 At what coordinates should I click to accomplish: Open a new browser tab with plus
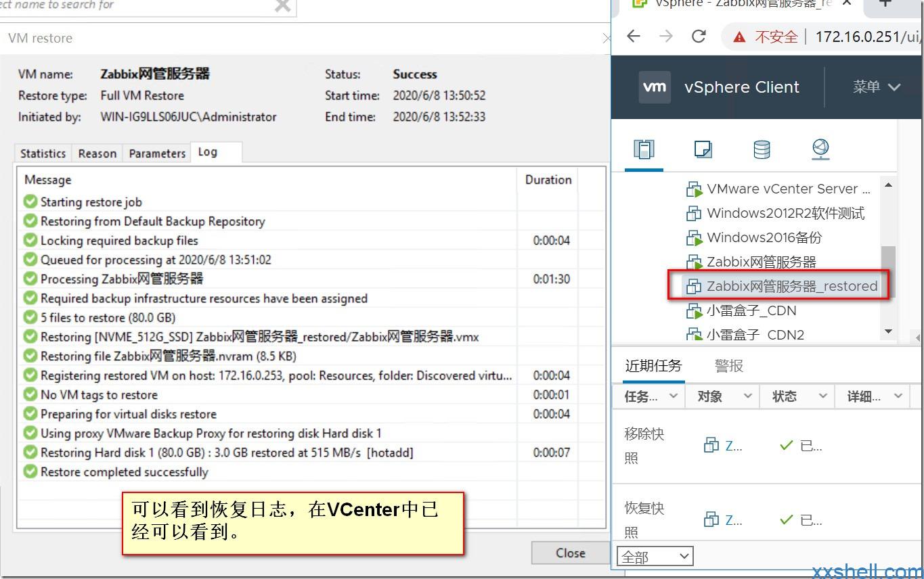pyautogui.click(x=885, y=3)
